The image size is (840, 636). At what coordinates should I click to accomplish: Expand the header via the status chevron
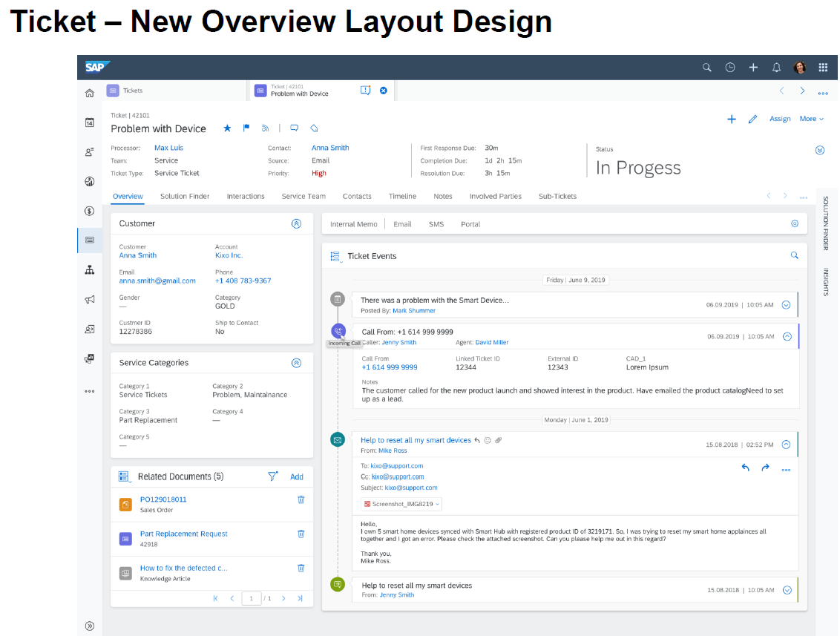820,150
